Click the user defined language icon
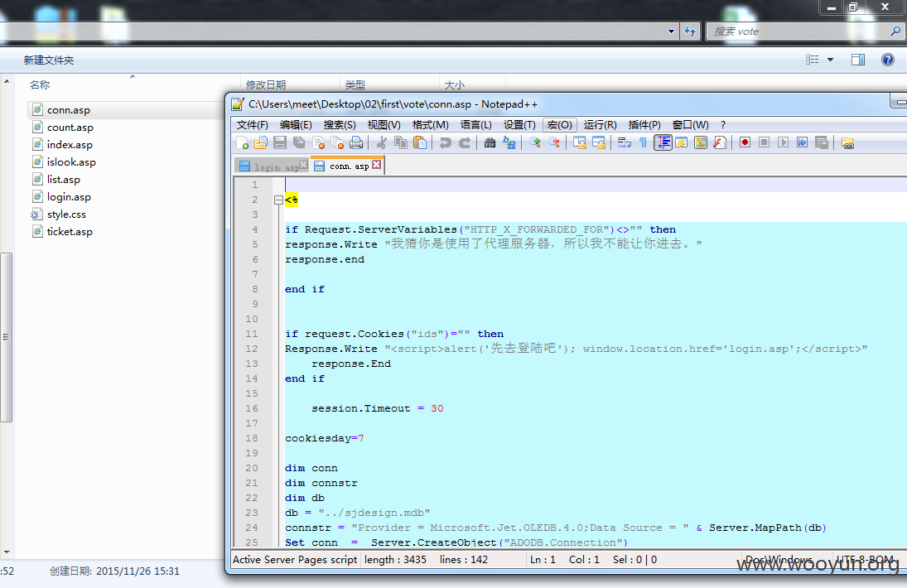This screenshot has height=588, width=907. coord(682,142)
